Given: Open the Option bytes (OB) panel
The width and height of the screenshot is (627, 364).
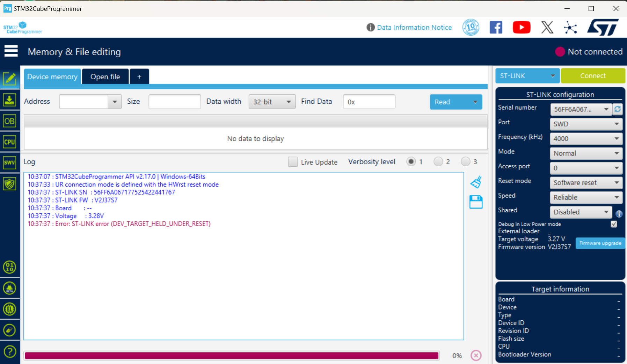Looking at the screenshot, I should pos(10,121).
